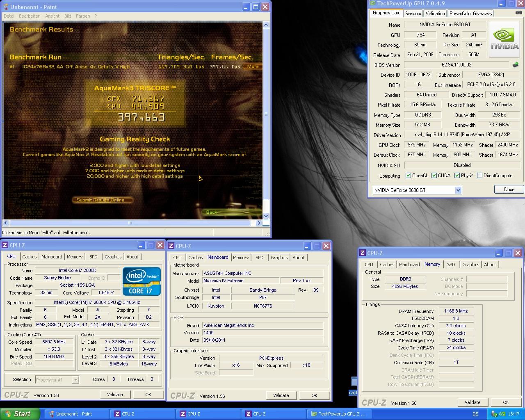The height and width of the screenshot is (420, 525).
Task: Click the BIOS Version 62.94.11.00.02 field
Action: click(x=457, y=65)
